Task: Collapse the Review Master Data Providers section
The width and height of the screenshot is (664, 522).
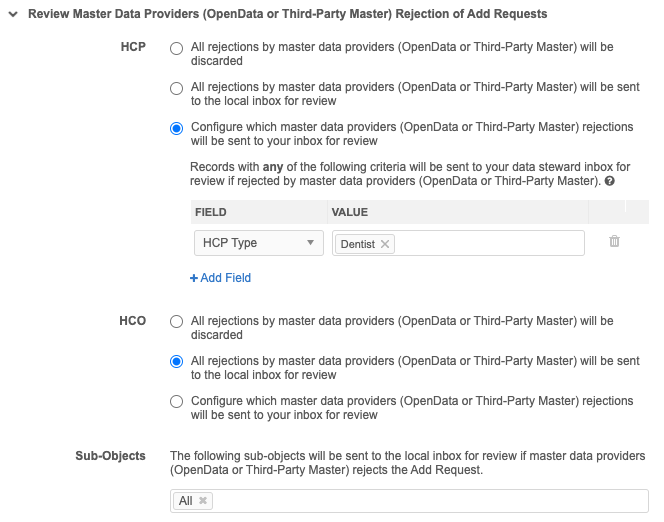Action: [13, 14]
